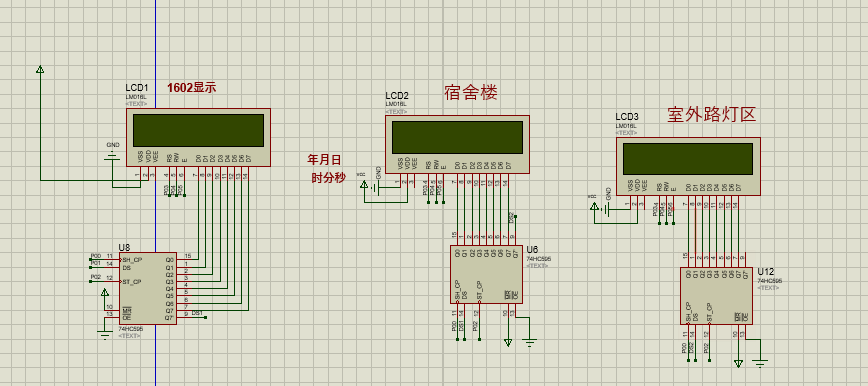
Task: Click the ground symbol below U8
Action: pyautogui.click(x=105, y=334)
